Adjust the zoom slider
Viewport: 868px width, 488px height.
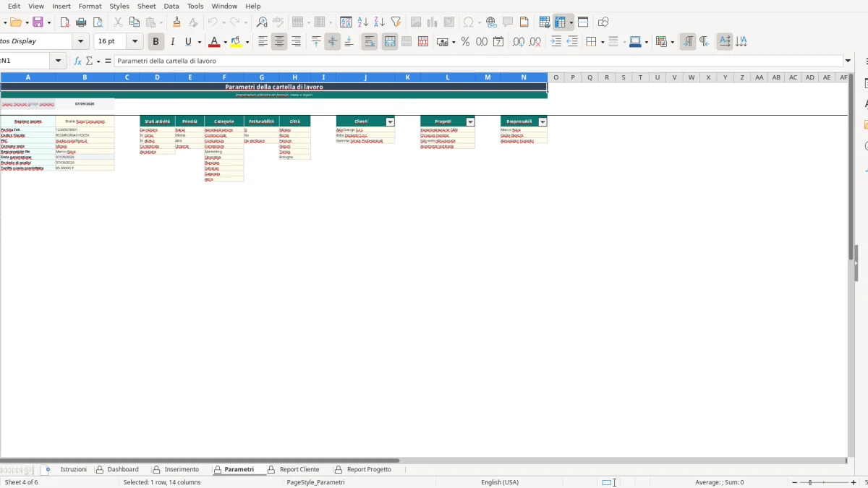811,482
